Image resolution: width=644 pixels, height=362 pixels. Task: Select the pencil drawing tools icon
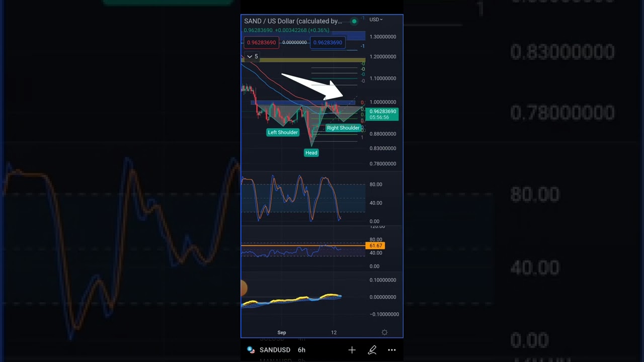point(372,350)
